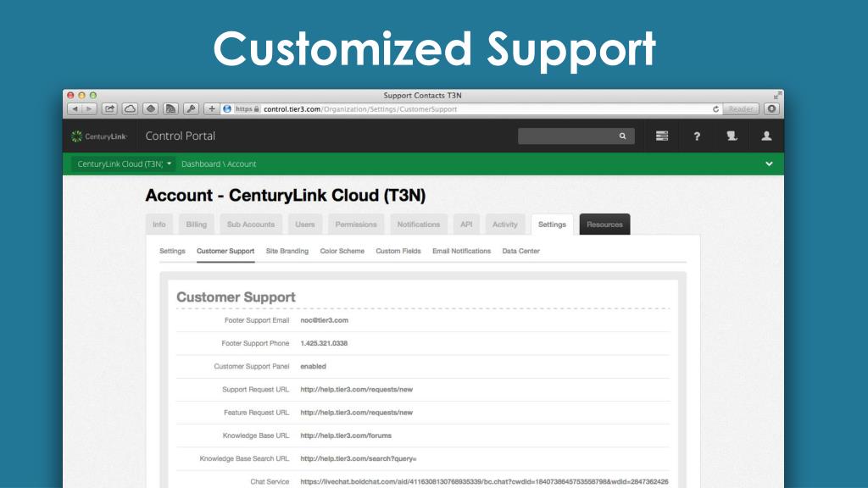The height and width of the screenshot is (488, 868).
Task: Open the Data Center sub-tab
Action: [521, 251]
